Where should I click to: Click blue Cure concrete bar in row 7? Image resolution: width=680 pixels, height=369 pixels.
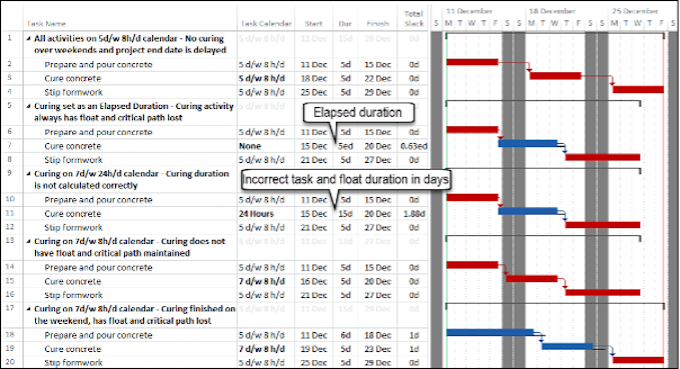(x=527, y=143)
